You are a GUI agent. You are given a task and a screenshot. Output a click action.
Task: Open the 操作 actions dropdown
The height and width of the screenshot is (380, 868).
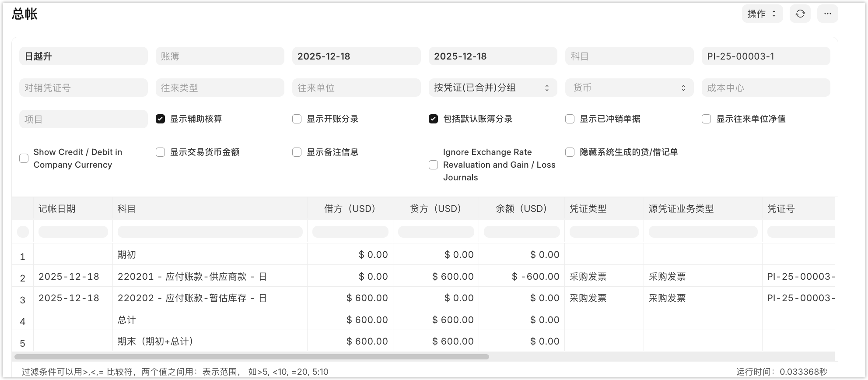pos(762,14)
